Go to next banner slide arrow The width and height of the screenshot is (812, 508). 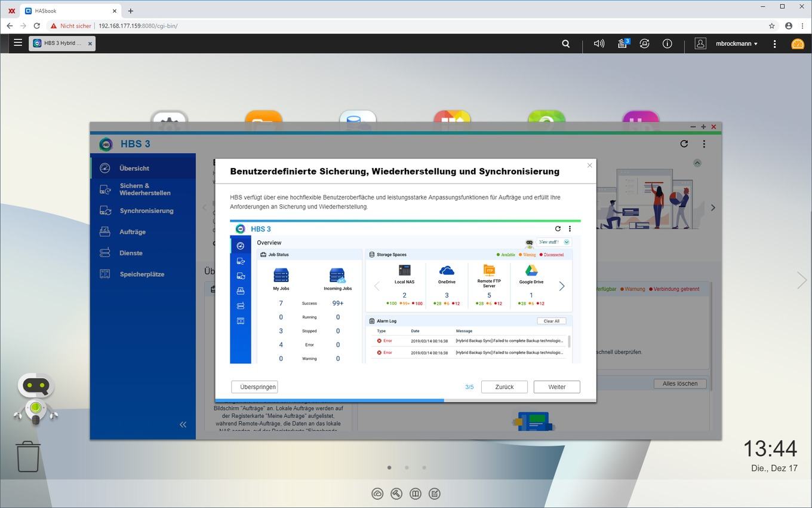tap(712, 208)
